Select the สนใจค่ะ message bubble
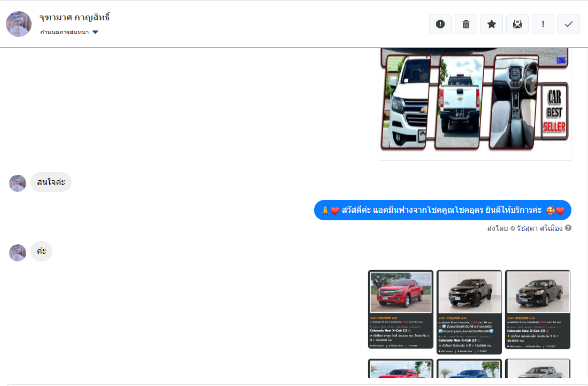Image resolution: width=588 pixels, height=386 pixels. (51, 182)
